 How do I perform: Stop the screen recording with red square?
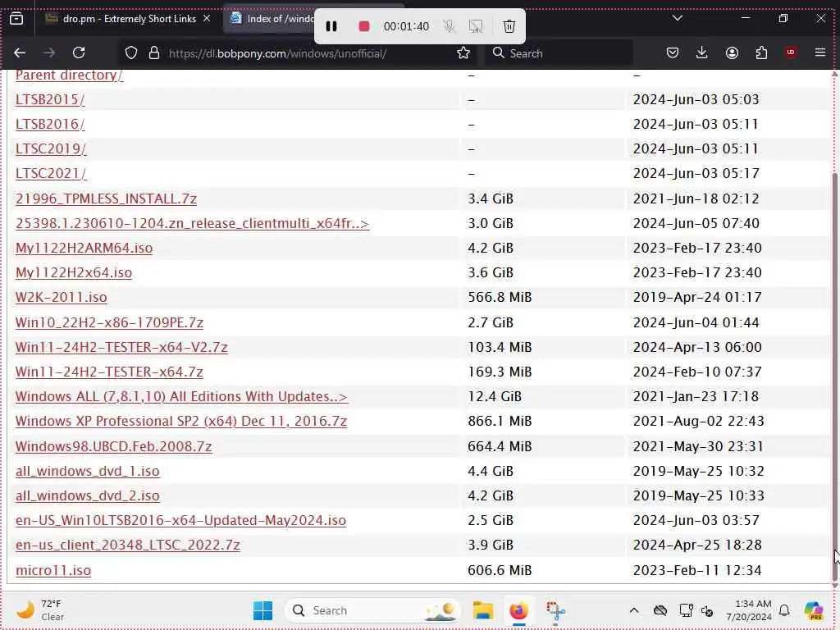pyautogui.click(x=363, y=26)
